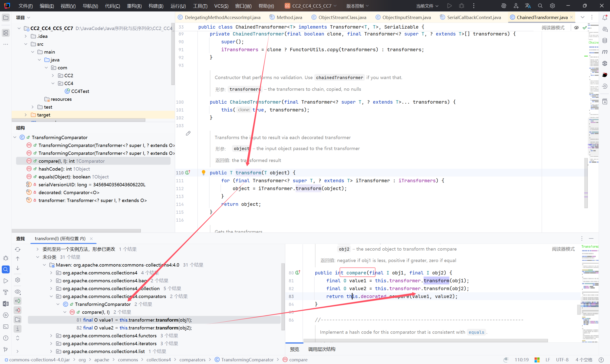Switch to ObjectInputStream.java tab

406,17
